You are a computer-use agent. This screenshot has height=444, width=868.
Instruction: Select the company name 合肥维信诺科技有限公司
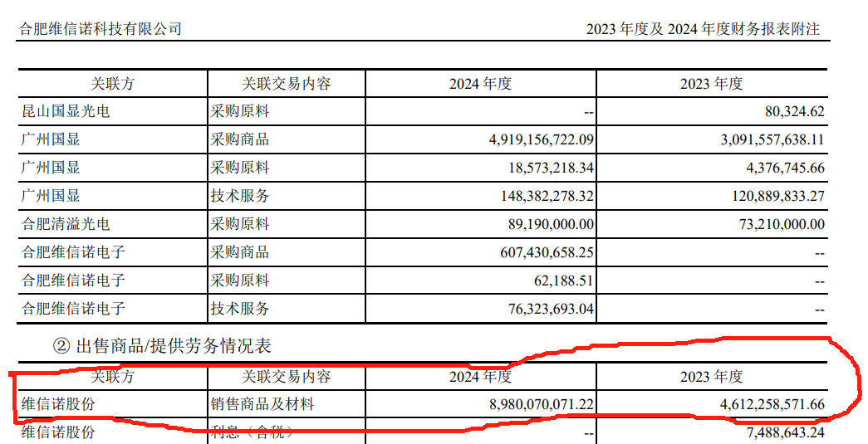[101, 29]
